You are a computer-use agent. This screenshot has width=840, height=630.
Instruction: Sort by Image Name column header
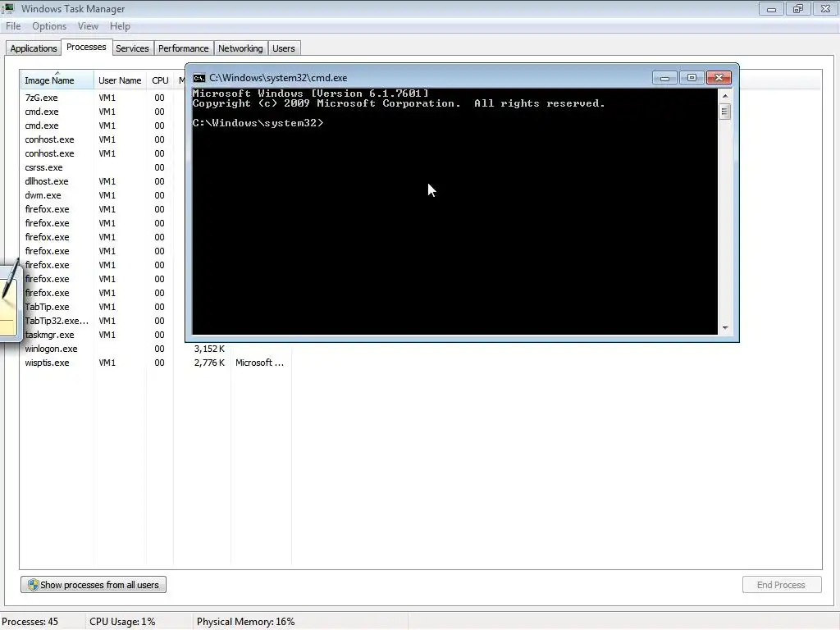pos(57,80)
